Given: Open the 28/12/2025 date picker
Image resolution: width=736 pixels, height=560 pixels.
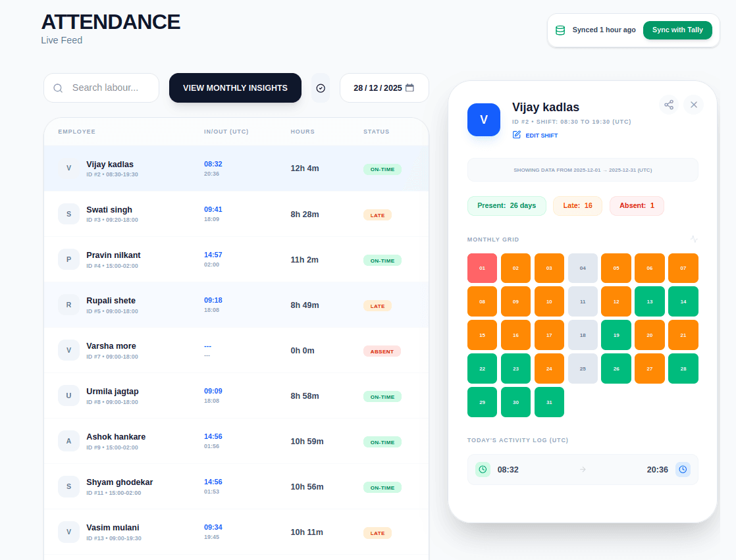Looking at the screenshot, I should coord(377,88).
